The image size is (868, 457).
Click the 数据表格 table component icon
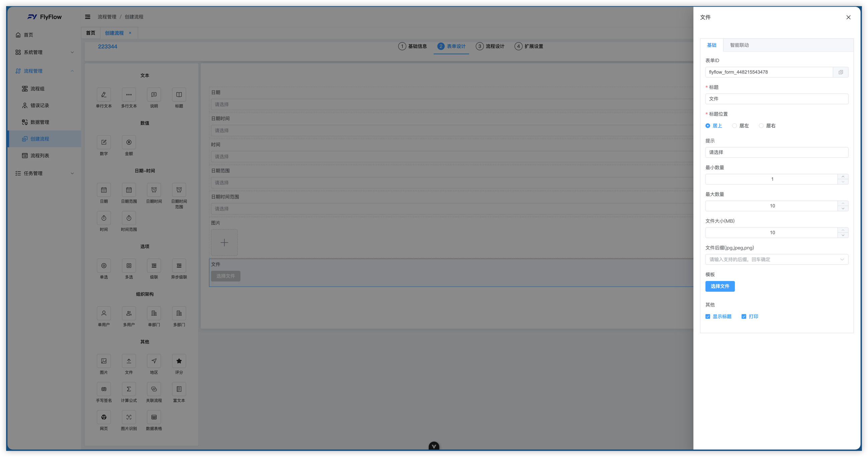pos(154,417)
